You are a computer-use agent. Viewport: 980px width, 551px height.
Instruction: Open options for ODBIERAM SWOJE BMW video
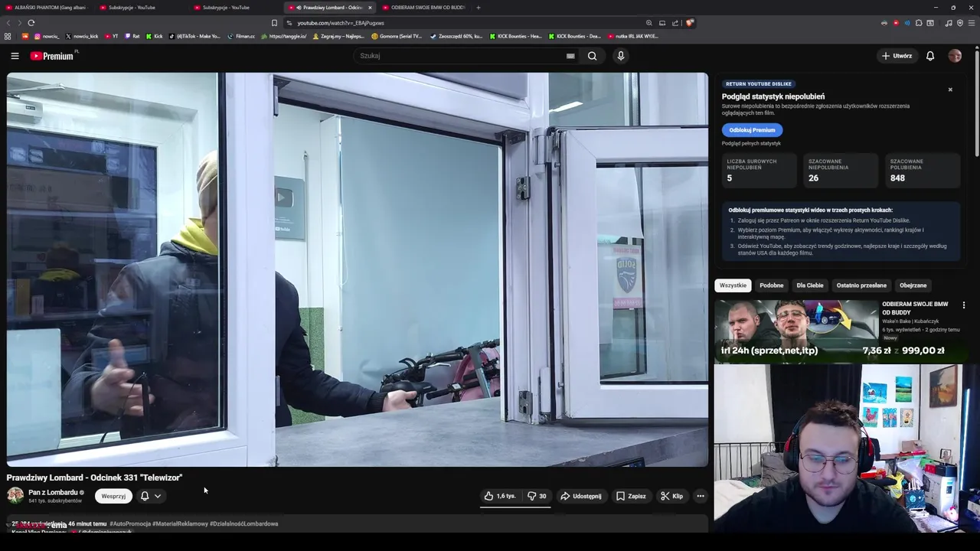(x=964, y=305)
